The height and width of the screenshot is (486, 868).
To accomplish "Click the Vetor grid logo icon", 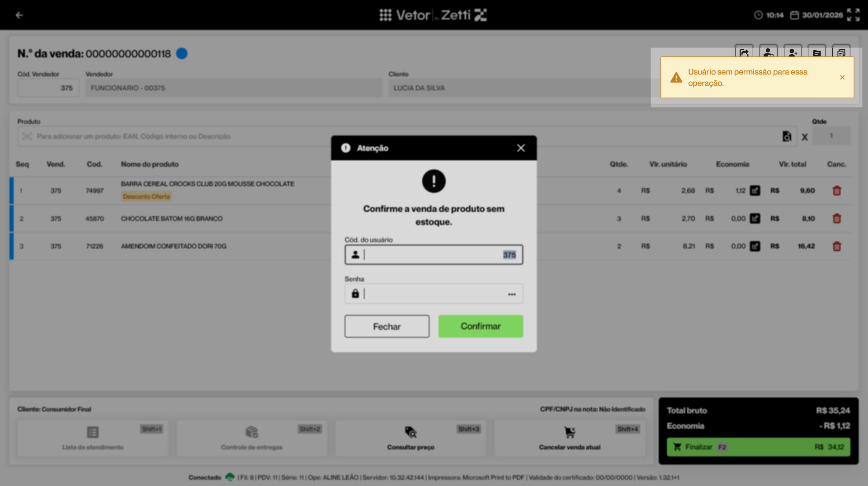I will point(385,15).
